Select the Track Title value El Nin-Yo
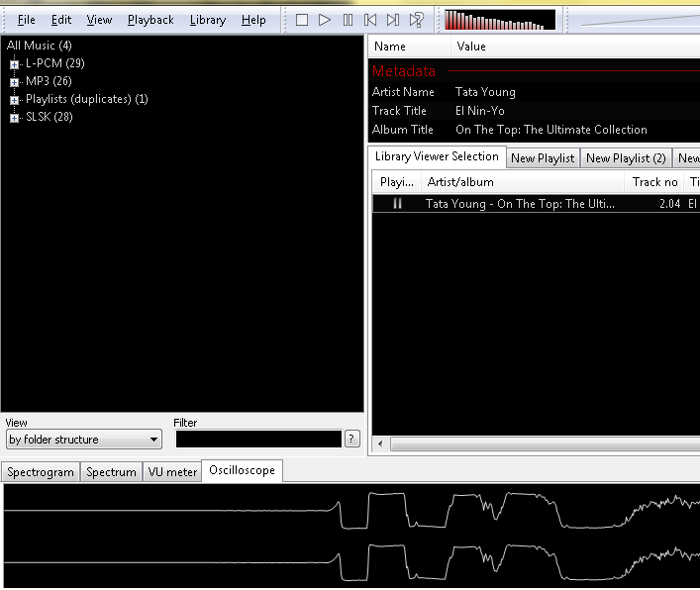 480,111
